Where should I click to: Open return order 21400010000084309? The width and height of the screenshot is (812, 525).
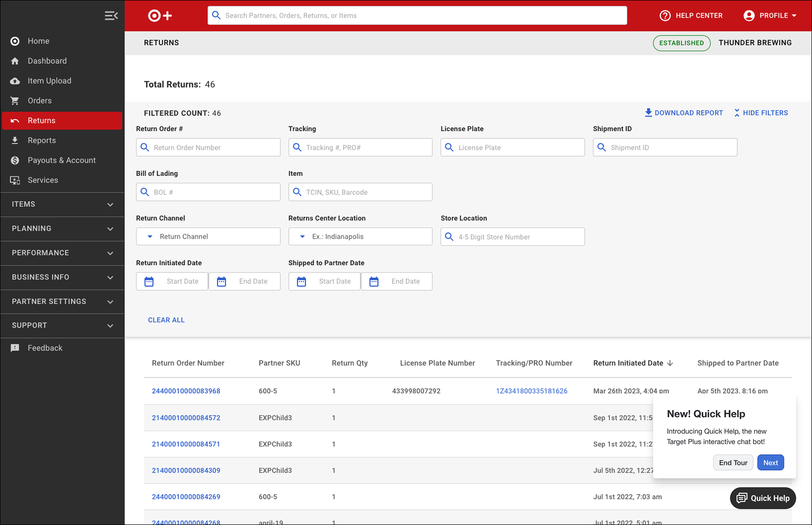click(x=186, y=470)
